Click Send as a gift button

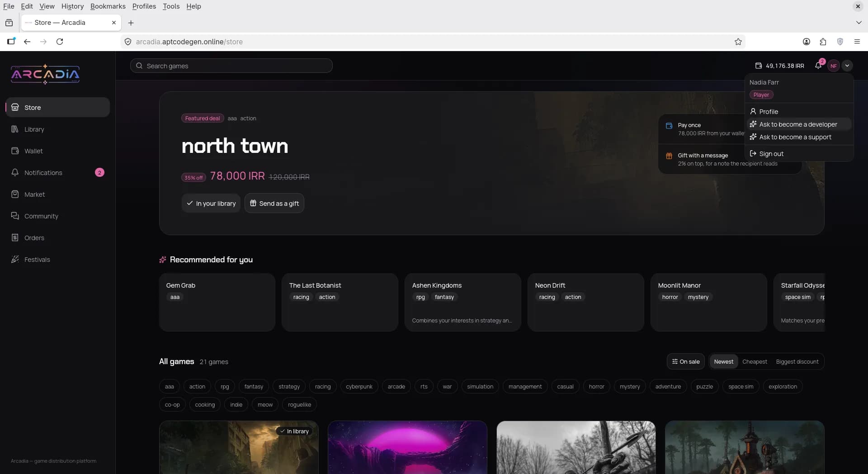(274, 204)
